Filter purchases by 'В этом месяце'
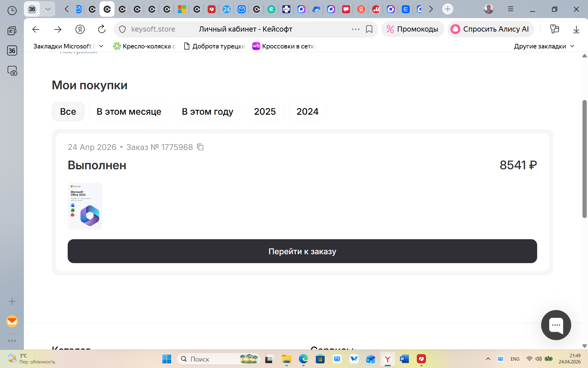Screen dimensions: 588x368 pos(129,112)
